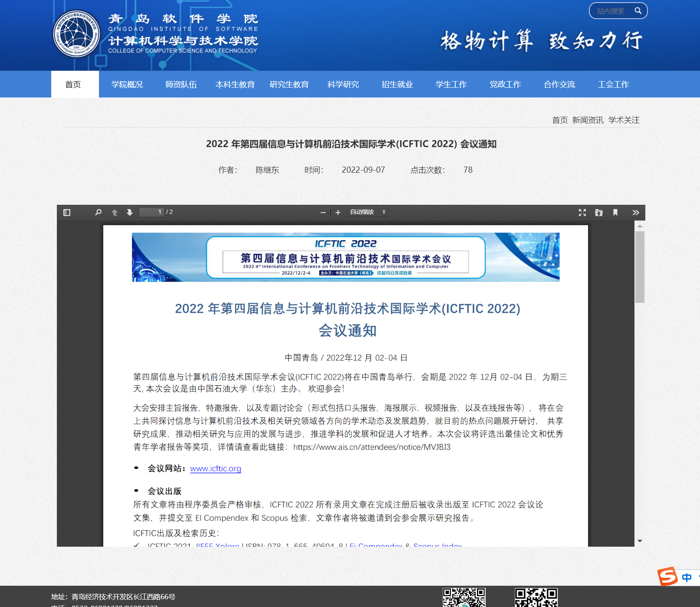Image resolution: width=700 pixels, height=607 pixels.
Task: Open the 合作交流 menu
Action: point(559,84)
